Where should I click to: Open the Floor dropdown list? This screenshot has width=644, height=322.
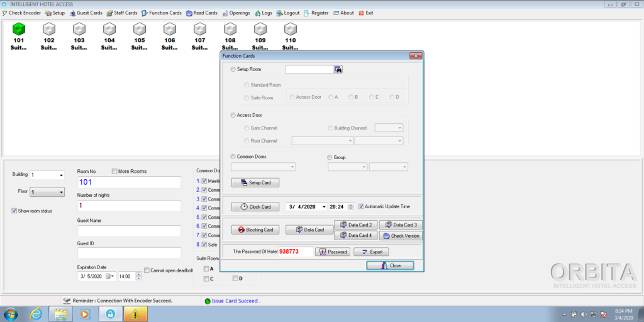pos(60,192)
